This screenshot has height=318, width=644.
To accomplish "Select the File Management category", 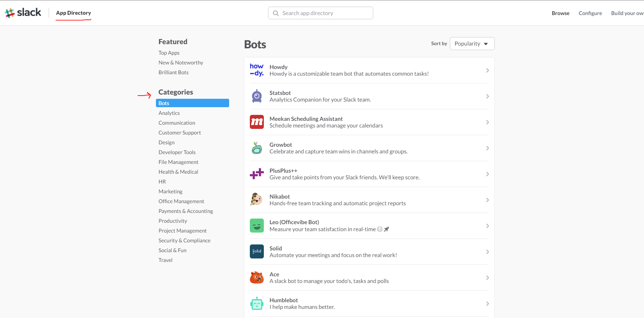I will 178,162.
